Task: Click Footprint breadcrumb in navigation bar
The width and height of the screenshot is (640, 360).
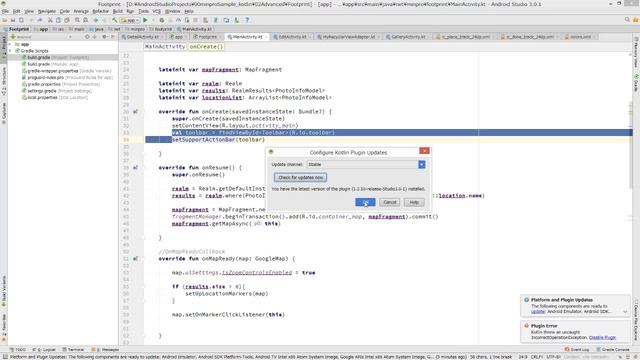Action: [x=16, y=29]
